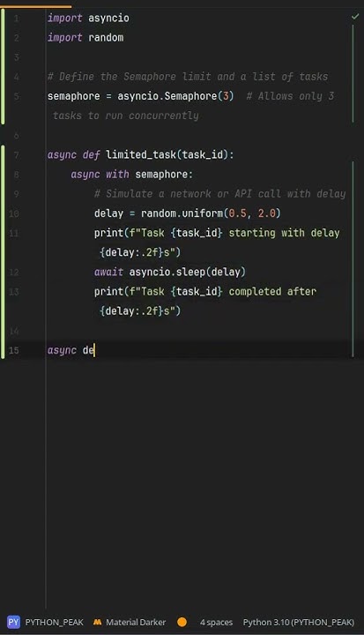The image size is (364, 635).
Task: Place cursor after "de" on line 15
Action: [x=94, y=350]
